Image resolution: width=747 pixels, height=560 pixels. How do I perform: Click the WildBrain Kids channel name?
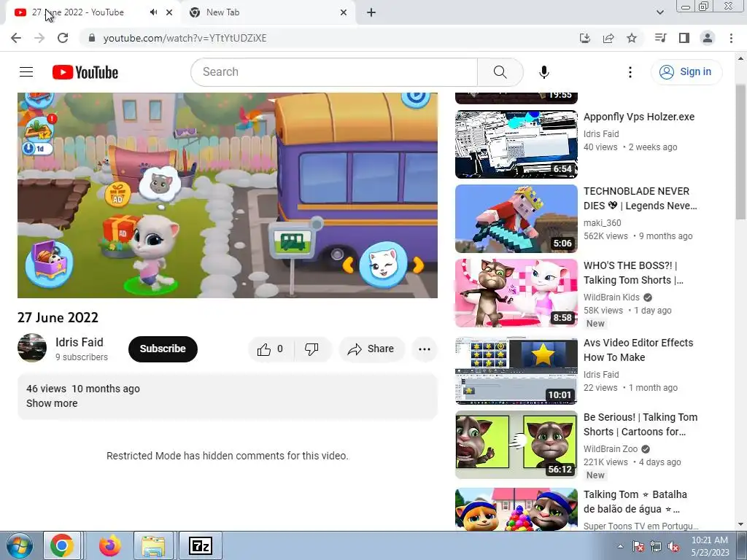(x=611, y=297)
